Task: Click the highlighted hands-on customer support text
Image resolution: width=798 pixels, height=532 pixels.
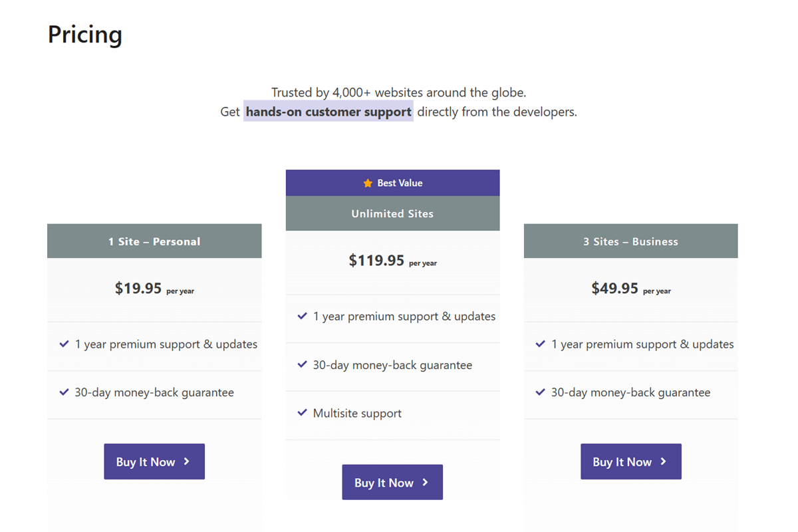Action: tap(328, 111)
